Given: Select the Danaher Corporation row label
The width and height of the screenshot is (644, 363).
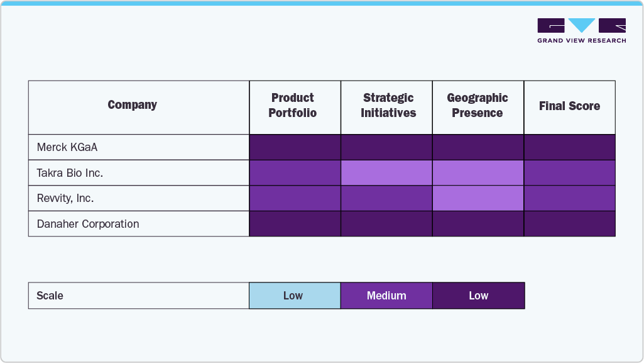Looking at the screenshot, I should (88, 224).
